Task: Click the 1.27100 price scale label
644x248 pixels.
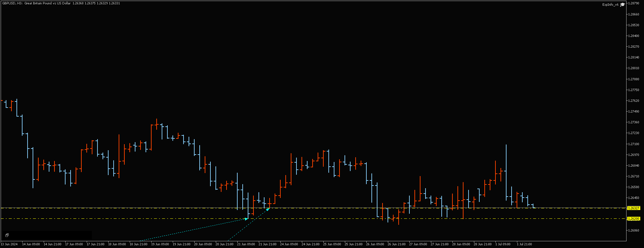Action: point(634,144)
